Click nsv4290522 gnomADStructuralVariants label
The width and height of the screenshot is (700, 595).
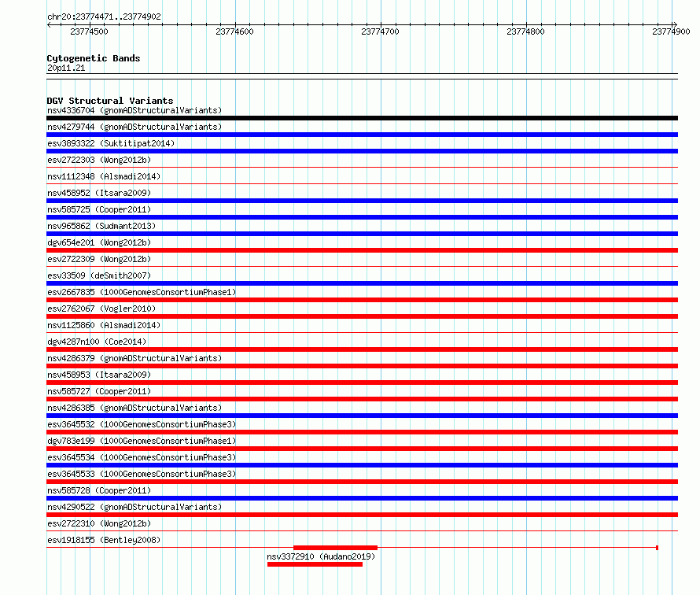[134, 507]
